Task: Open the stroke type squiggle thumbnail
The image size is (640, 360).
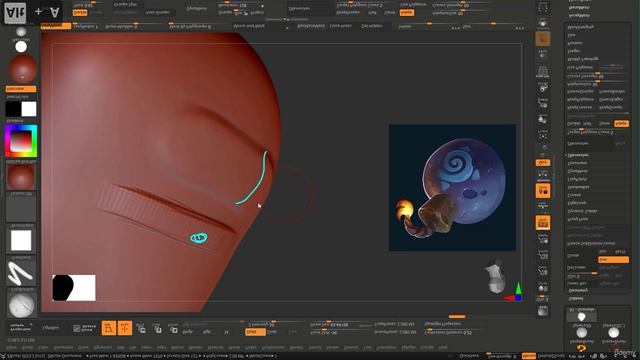Action: [x=21, y=273]
